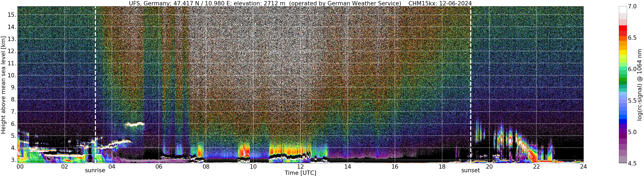Image resolution: width=644 pixels, height=177 pixels.
Task: Click the colorbar '4.5' value label
Action: tap(632, 163)
